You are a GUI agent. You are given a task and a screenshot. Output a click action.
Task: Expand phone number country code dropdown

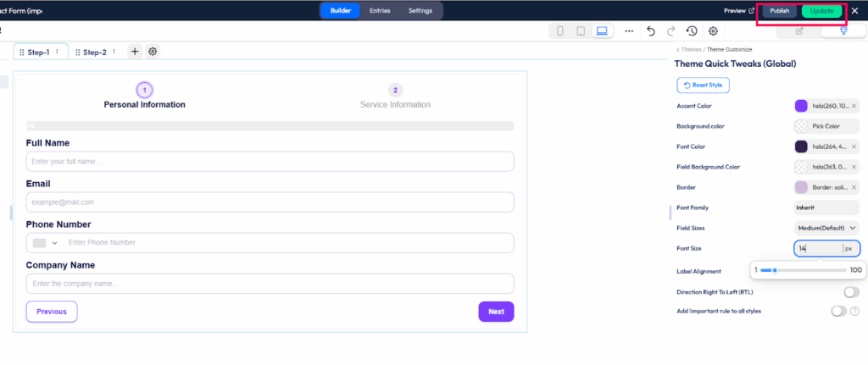(45, 243)
